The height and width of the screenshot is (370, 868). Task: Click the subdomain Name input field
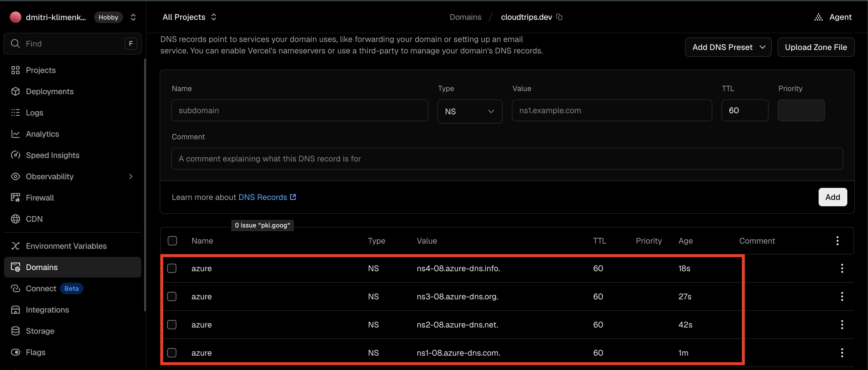click(300, 110)
